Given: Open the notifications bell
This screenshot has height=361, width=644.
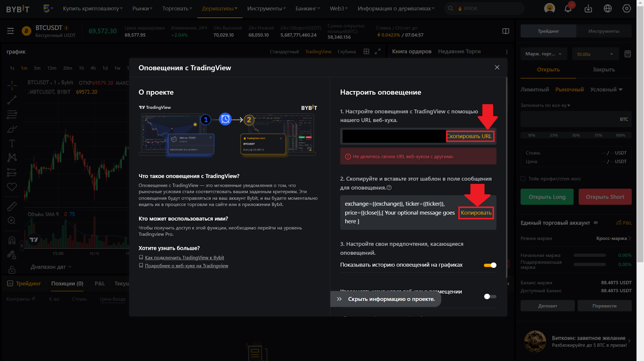Looking at the screenshot, I should [x=568, y=8].
